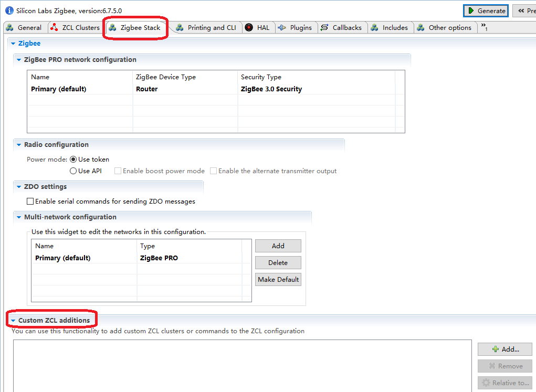Click the Includes tab icon
536x392 pixels.
pos(375,27)
